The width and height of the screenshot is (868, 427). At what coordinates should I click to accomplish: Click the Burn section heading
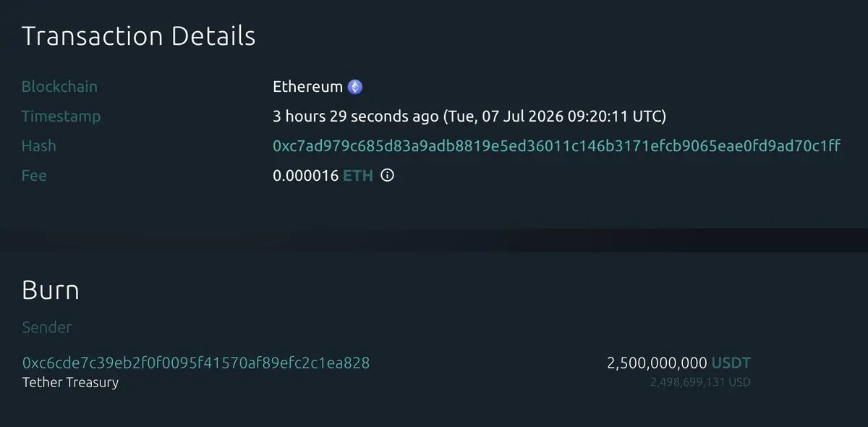51,290
